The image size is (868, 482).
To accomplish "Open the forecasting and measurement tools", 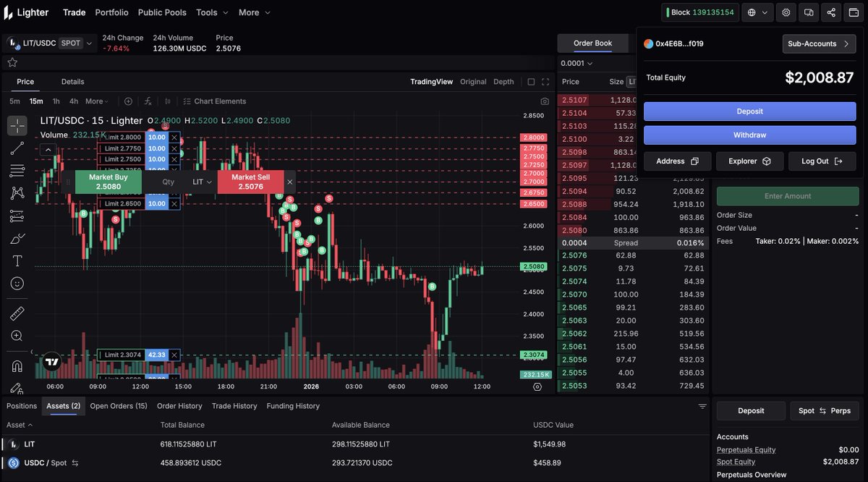I will [x=17, y=216].
